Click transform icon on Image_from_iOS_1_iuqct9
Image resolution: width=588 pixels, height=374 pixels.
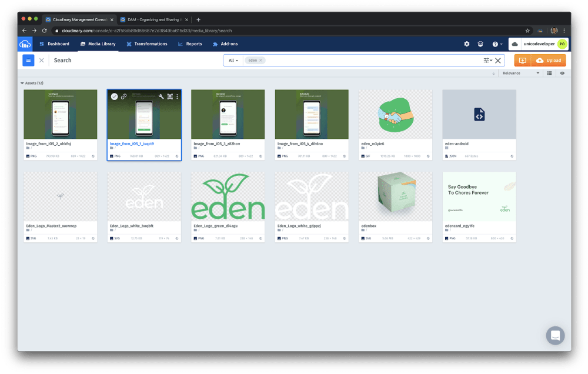170,97
